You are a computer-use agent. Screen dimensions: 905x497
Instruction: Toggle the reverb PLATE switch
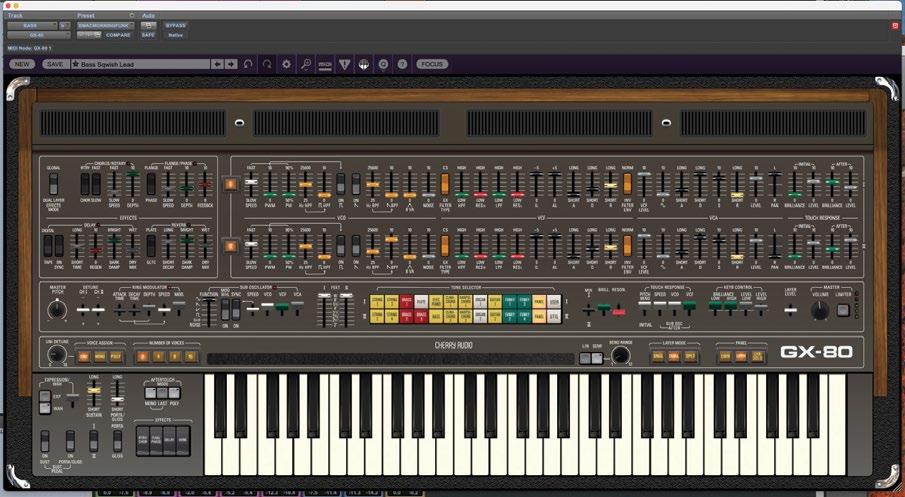pos(151,245)
